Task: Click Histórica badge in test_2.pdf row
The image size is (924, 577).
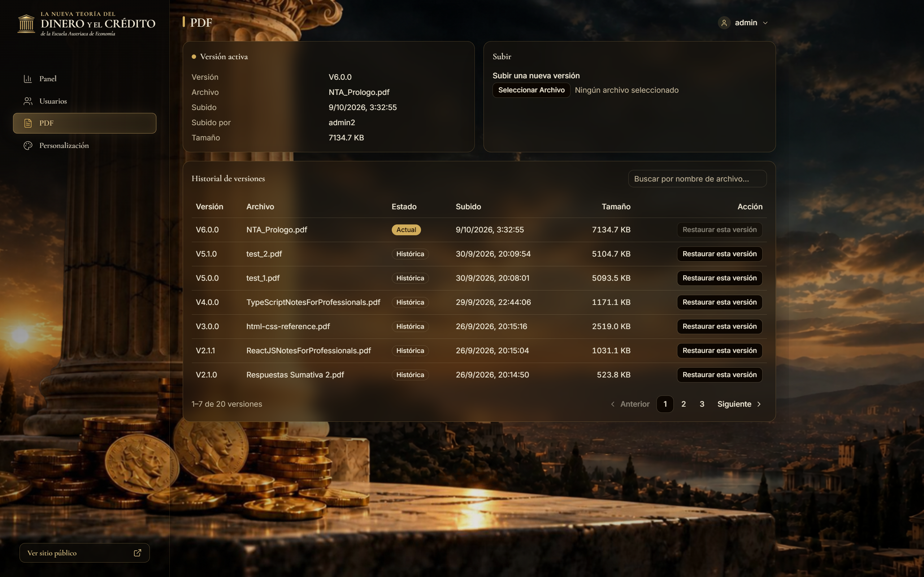Action: 410,254
